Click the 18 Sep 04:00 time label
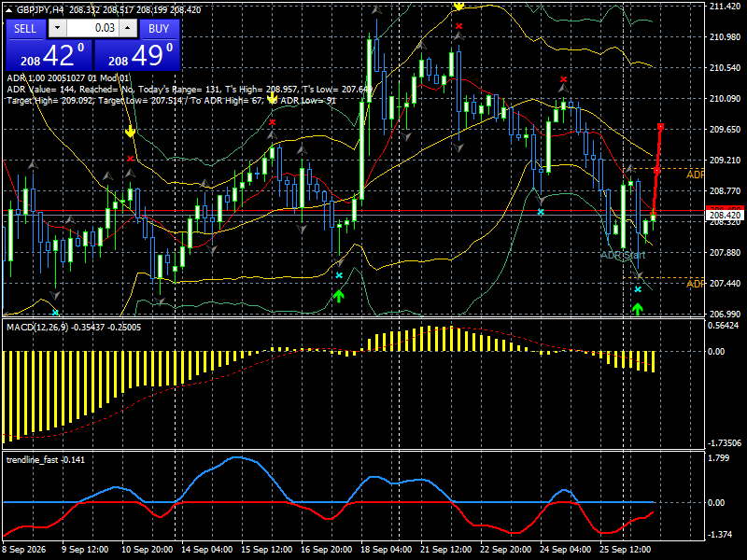 click(x=386, y=550)
